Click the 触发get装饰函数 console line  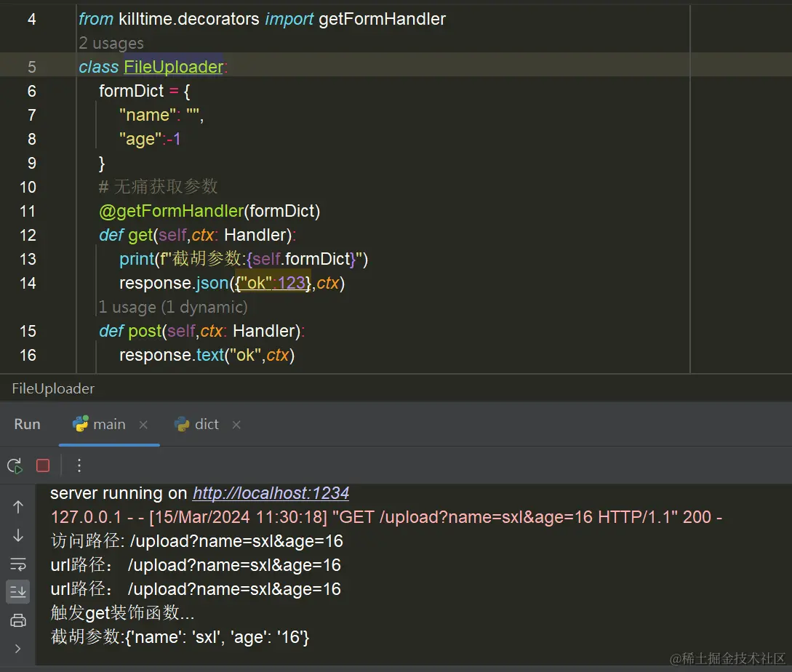pyautogui.click(x=122, y=613)
